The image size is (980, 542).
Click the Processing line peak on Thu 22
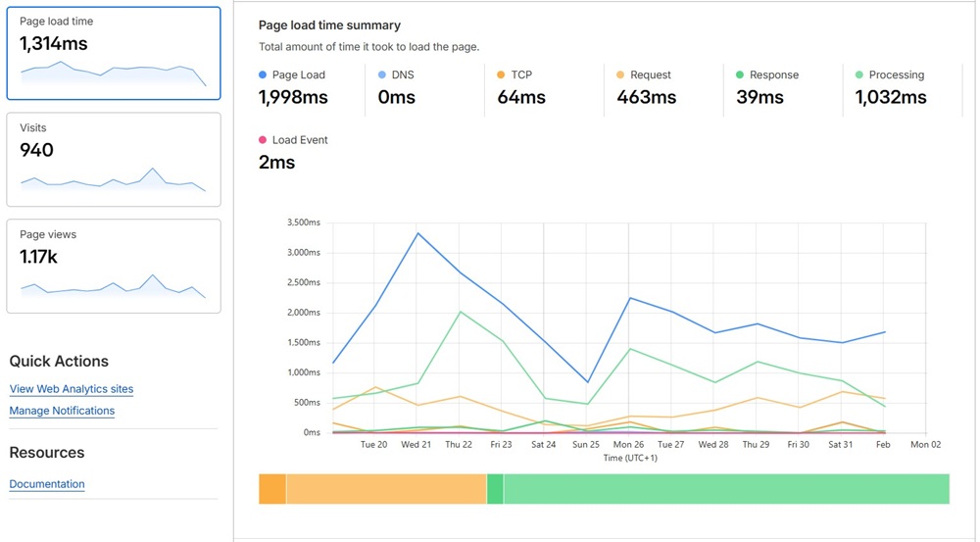[461, 312]
